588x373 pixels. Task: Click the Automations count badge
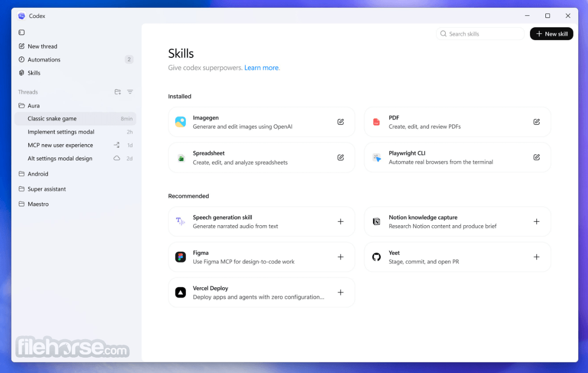coord(129,60)
